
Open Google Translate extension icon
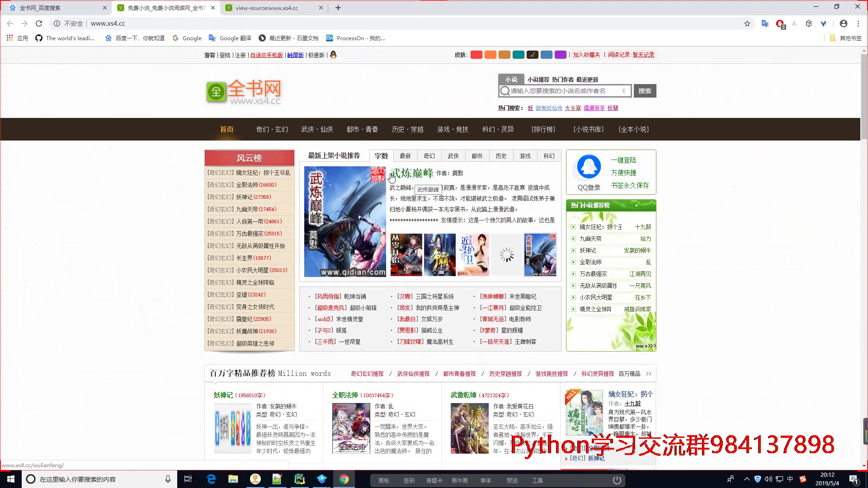point(765,23)
